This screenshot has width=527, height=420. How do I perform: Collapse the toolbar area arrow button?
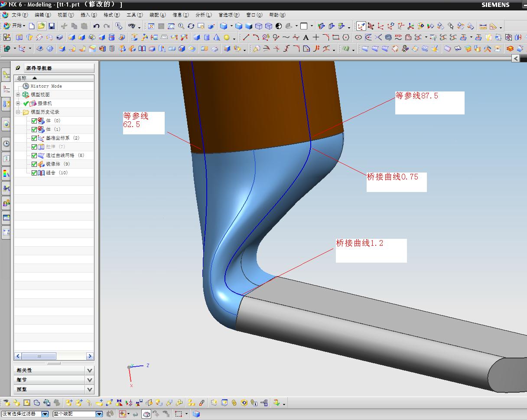(x=516, y=58)
